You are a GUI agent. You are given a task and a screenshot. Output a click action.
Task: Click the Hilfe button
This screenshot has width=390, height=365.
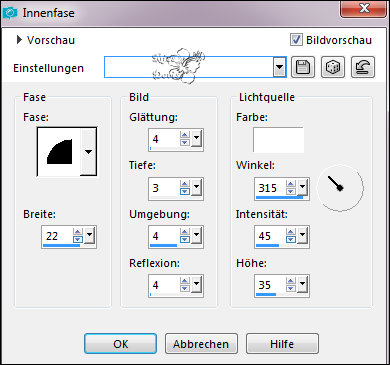click(282, 344)
